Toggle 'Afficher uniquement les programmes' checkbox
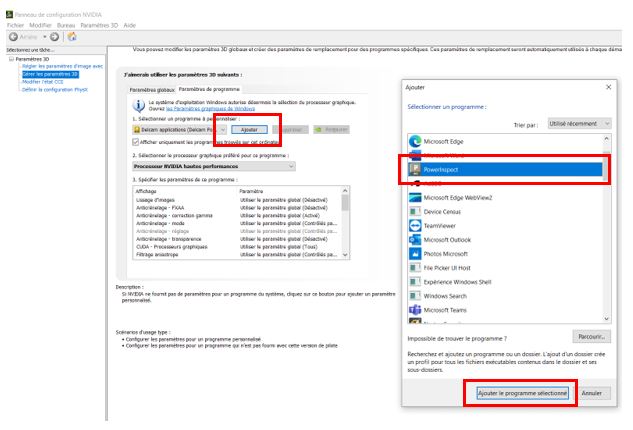Viewport: 633px width, 430px height. (x=137, y=142)
